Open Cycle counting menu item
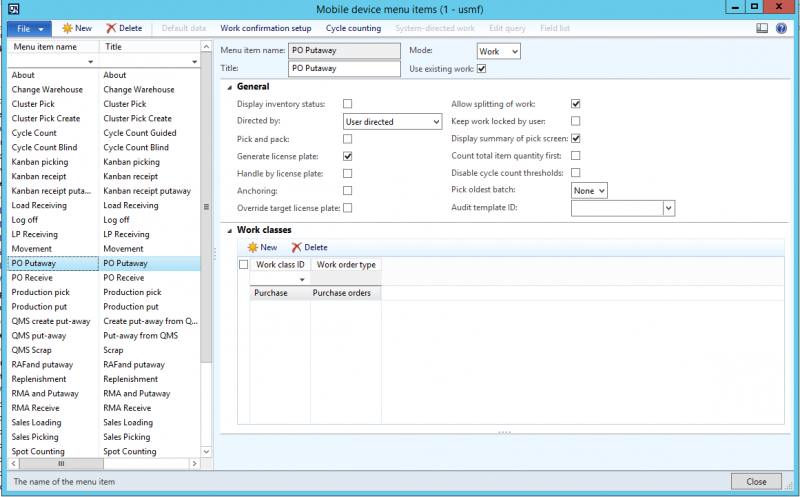 (354, 28)
